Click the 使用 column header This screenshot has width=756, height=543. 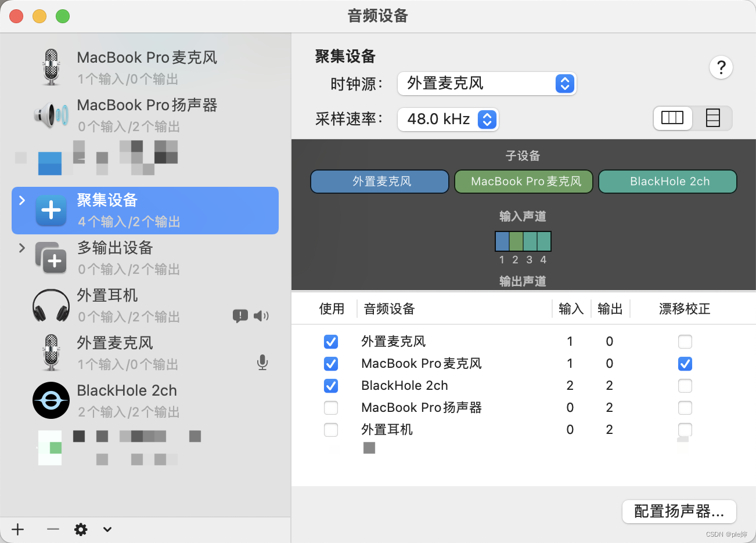332,309
